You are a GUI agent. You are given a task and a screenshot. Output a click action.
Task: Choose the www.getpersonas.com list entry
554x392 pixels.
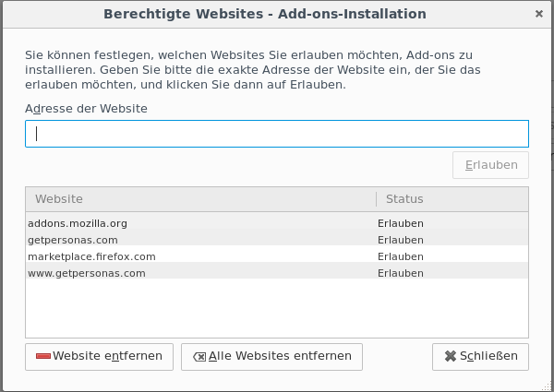point(87,273)
